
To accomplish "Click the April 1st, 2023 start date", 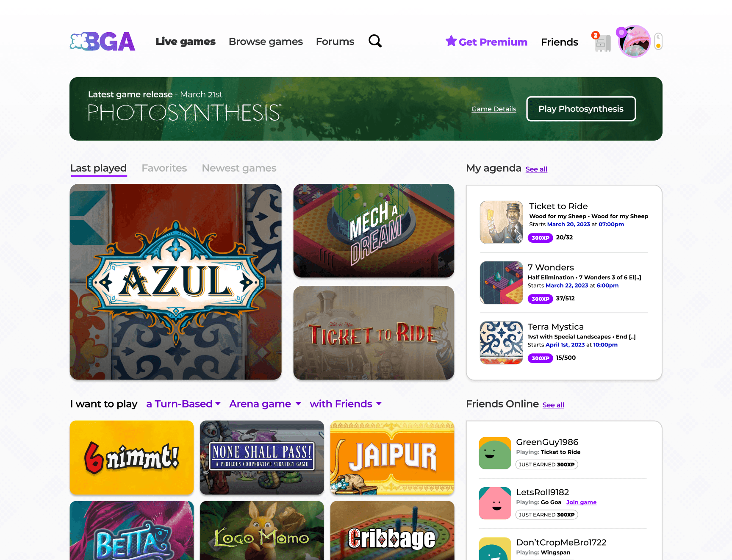I will point(565,345).
